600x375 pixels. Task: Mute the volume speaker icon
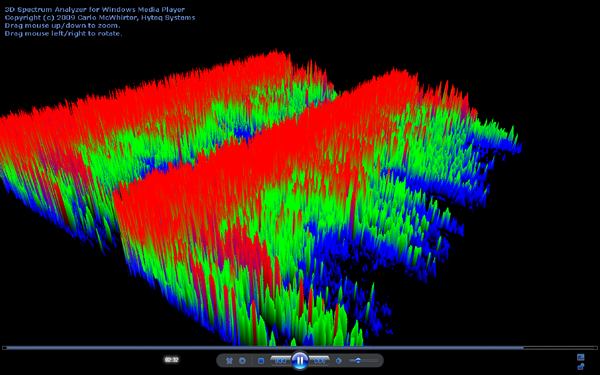click(x=339, y=360)
